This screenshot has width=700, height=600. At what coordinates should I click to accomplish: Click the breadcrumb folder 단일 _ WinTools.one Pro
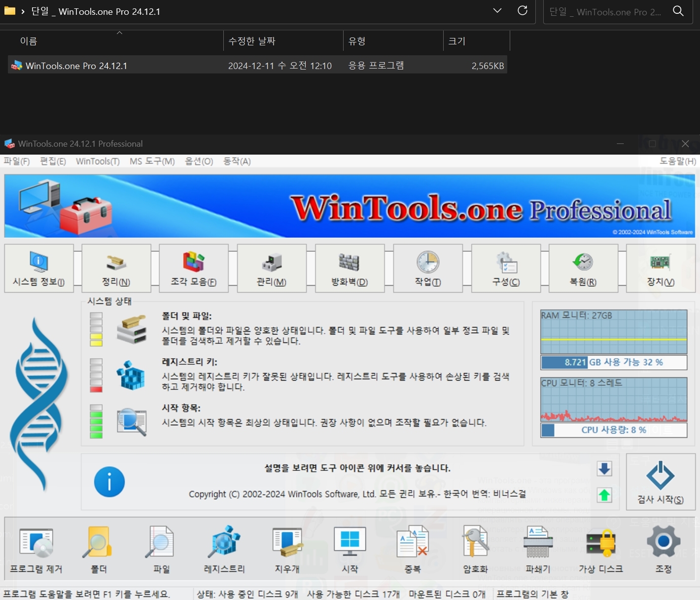pos(96,11)
